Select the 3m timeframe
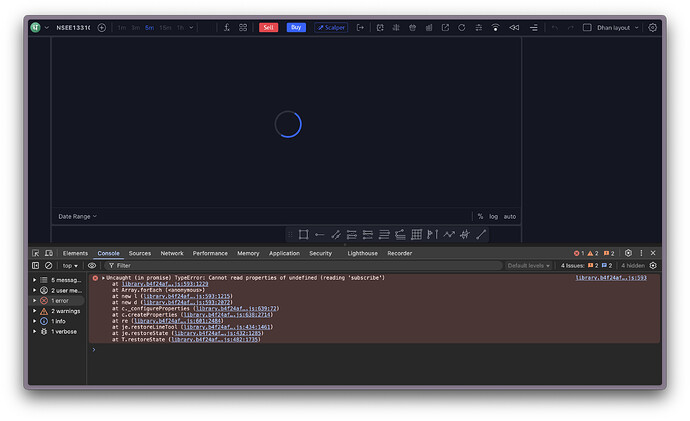690x421 pixels. click(136, 28)
